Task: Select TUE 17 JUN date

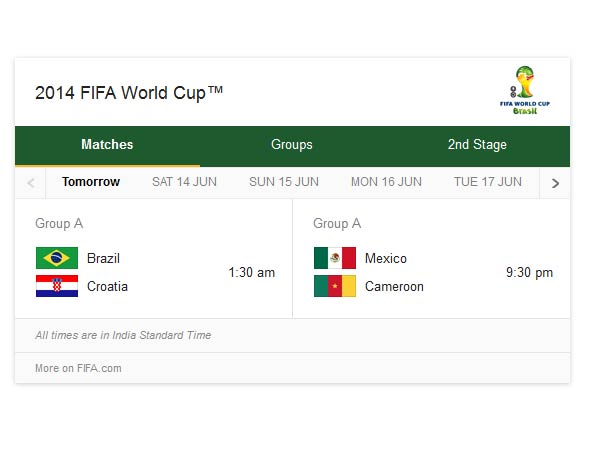Action: pyautogui.click(x=487, y=182)
